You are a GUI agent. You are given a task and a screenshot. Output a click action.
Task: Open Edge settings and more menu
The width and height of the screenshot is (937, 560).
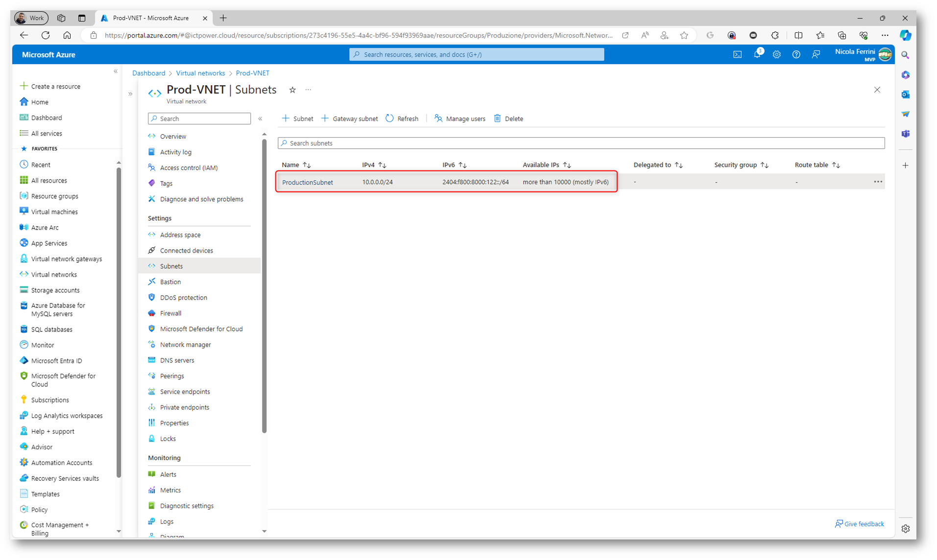tap(885, 35)
